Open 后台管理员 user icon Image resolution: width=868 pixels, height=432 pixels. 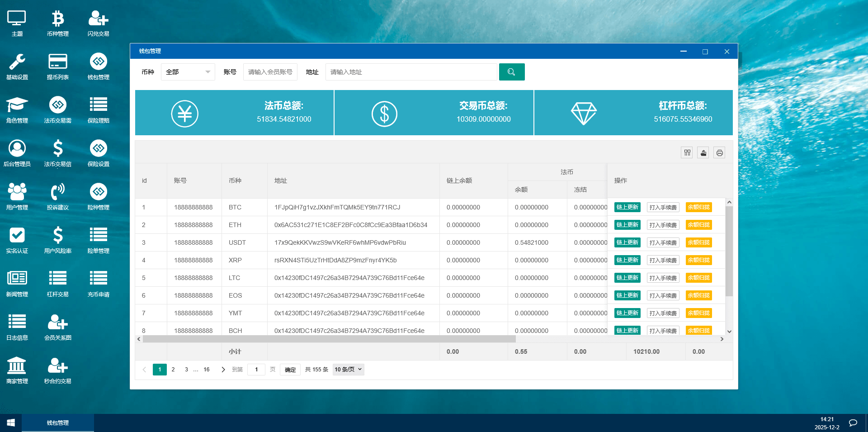(17, 153)
